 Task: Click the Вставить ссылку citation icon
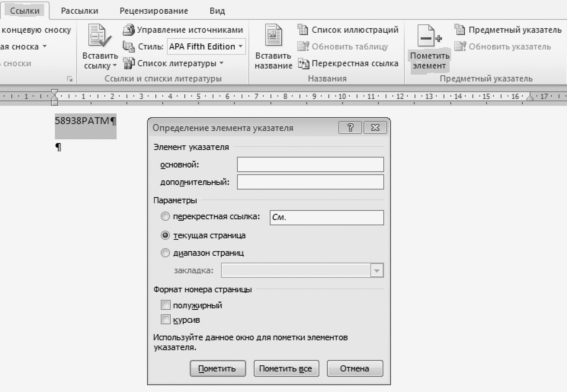(100, 38)
